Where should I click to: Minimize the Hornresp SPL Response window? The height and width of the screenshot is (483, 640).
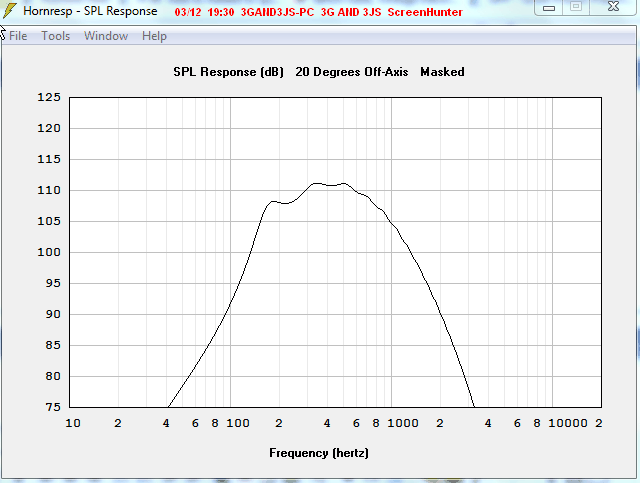[549, 7]
